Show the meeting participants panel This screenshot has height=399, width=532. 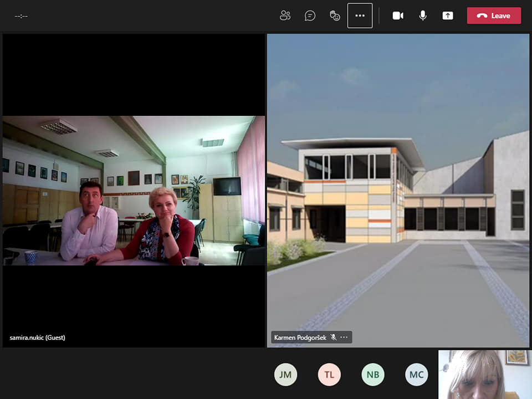coord(285,16)
